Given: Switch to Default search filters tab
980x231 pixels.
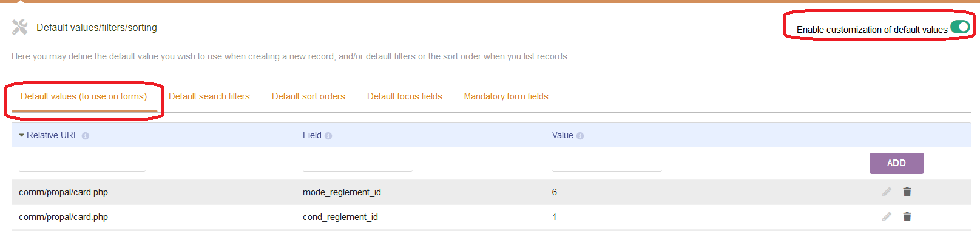Looking at the screenshot, I should (209, 96).
